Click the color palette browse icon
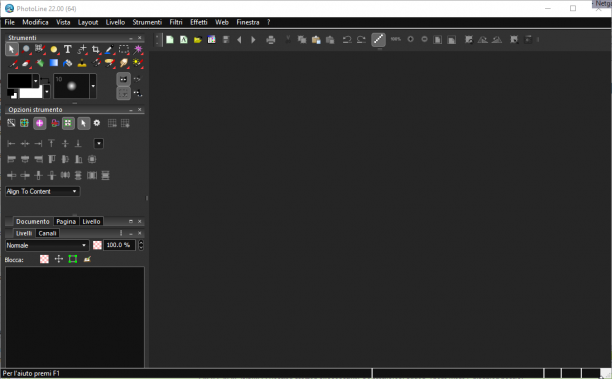 (212, 39)
